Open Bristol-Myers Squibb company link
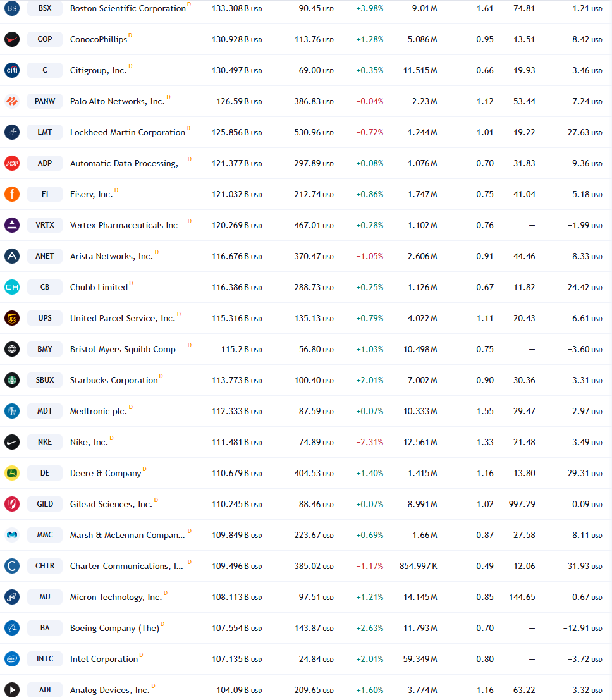 tap(126, 350)
